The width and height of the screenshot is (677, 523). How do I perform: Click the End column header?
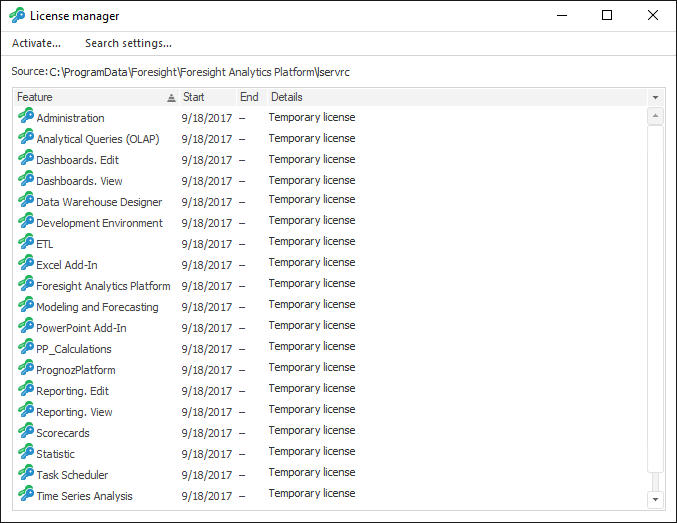click(x=250, y=97)
